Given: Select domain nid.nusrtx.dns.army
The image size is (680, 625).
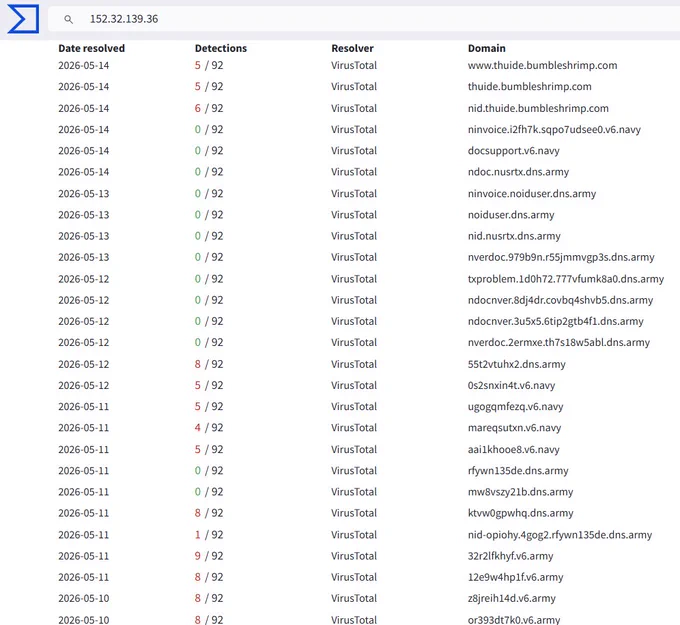Looking at the screenshot, I should tap(514, 236).
